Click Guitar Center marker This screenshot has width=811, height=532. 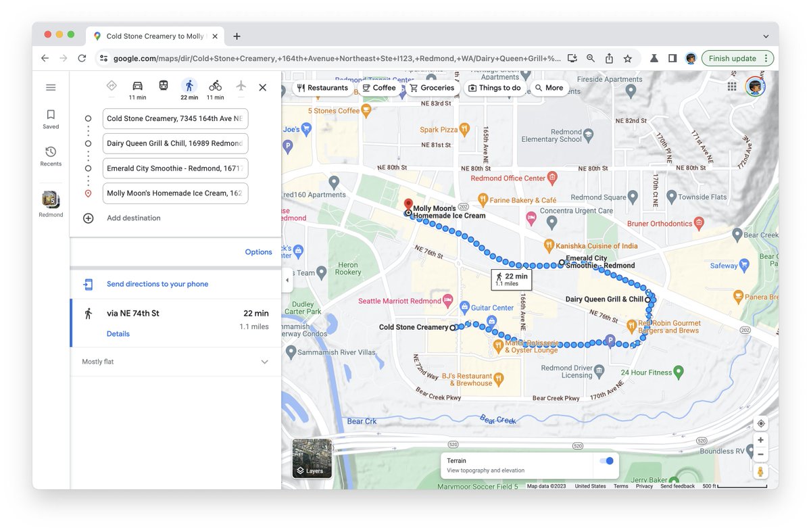coord(465,307)
